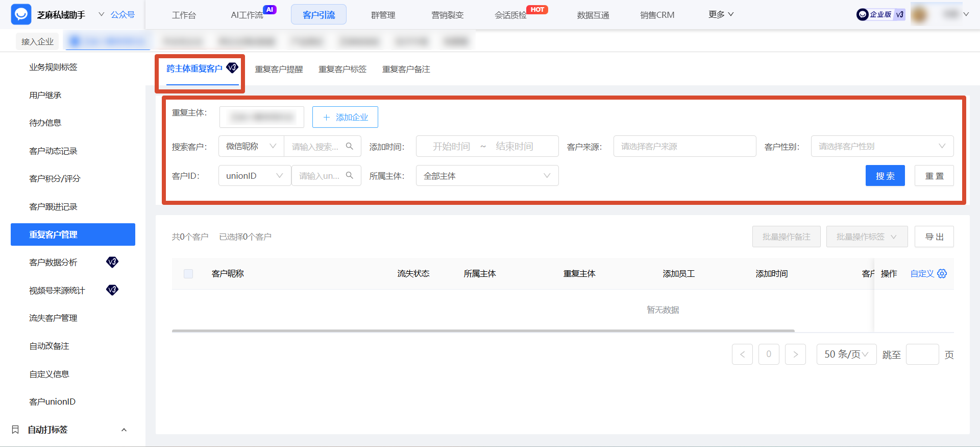980x447 pixels.
Task: Pick the 结束时间 end date field
Action: [x=514, y=147]
